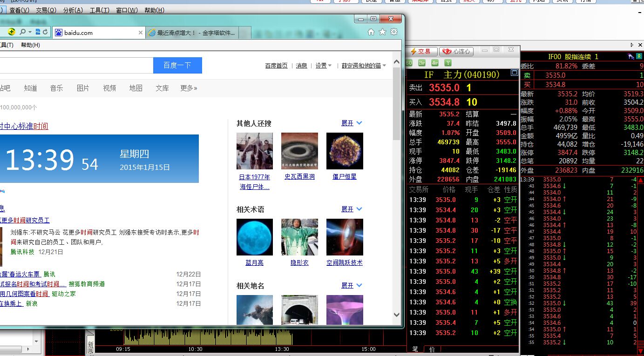Expand the 相关术语 section
This screenshot has width=644, height=356.
click(x=352, y=209)
